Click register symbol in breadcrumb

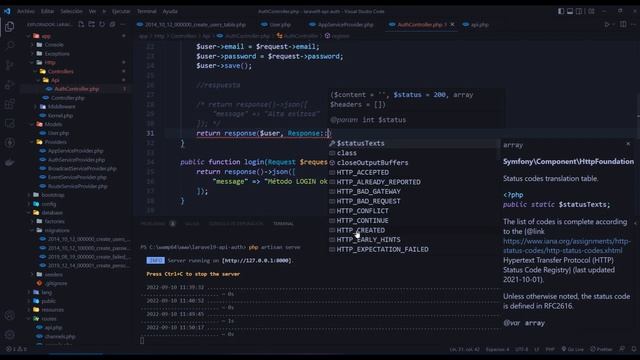tap(337, 36)
